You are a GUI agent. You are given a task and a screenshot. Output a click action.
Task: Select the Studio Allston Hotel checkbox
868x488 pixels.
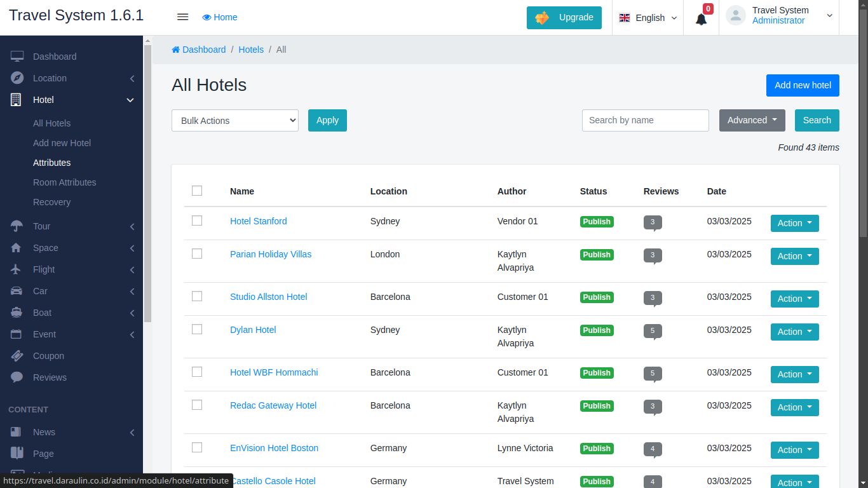click(x=197, y=296)
